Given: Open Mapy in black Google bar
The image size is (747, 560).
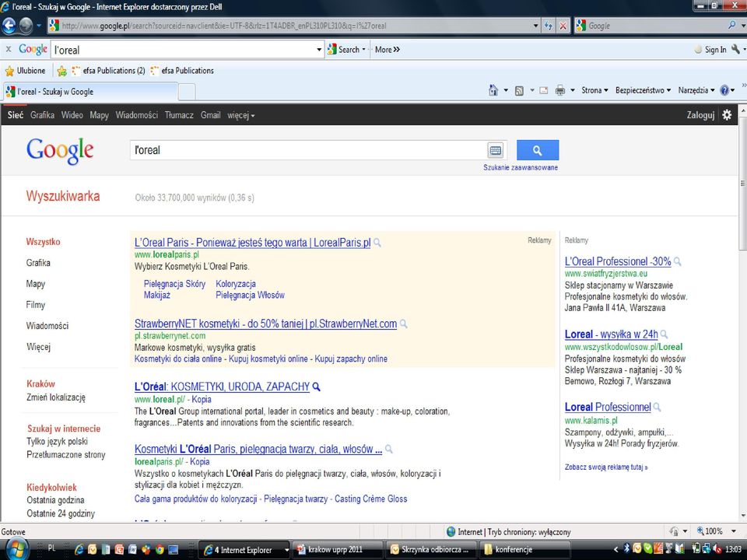Looking at the screenshot, I should tap(99, 115).
